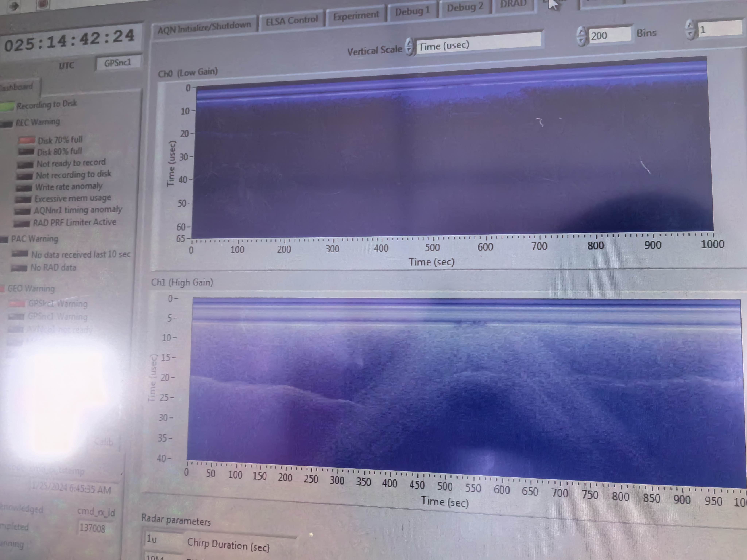Open the Vertical Scale selector arrows
This screenshot has width=747, height=560.
pyautogui.click(x=409, y=47)
